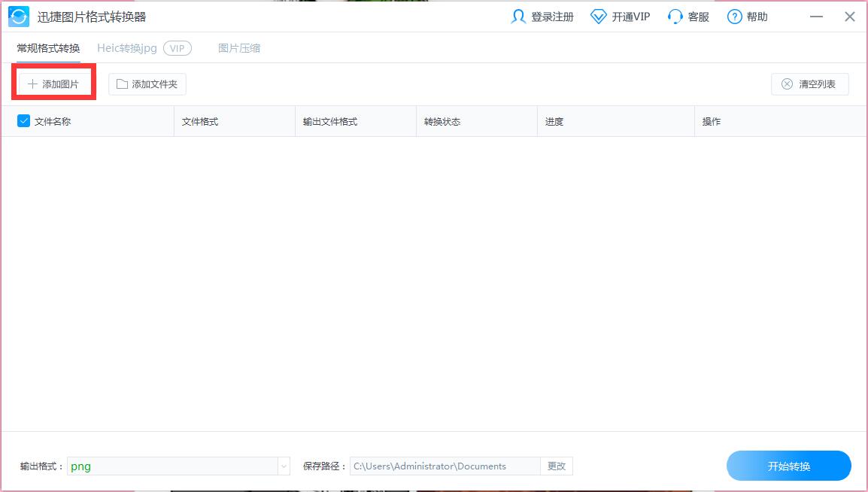This screenshot has height=492, width=868.
Task: Click the app logo icon in title bar
Action: pyautogui.click(x=18, y=16)
